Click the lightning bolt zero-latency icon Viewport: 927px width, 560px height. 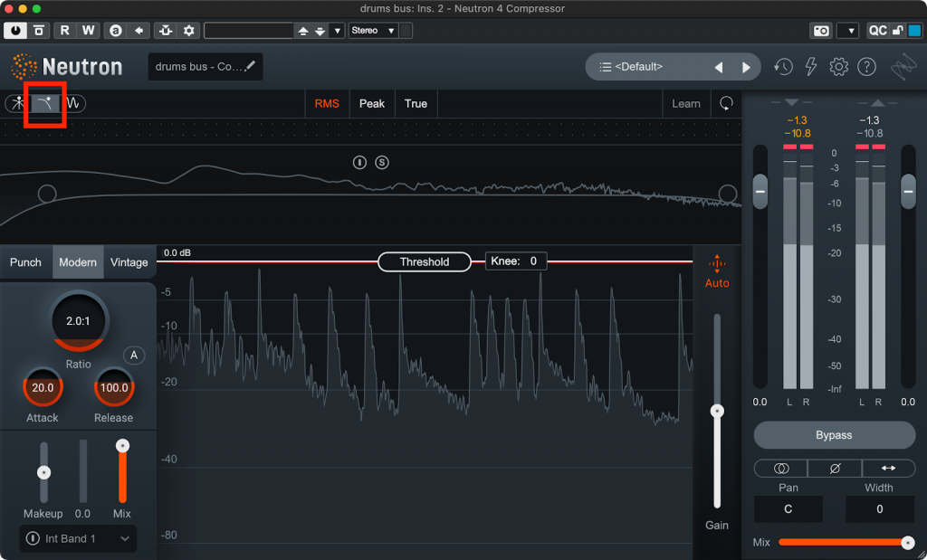pos(811,67)
